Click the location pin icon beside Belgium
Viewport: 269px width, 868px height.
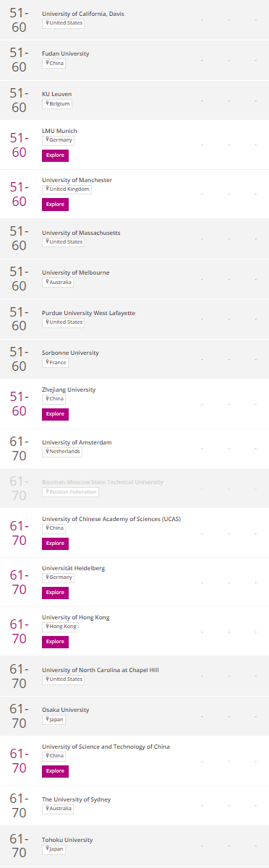(47, 103)
